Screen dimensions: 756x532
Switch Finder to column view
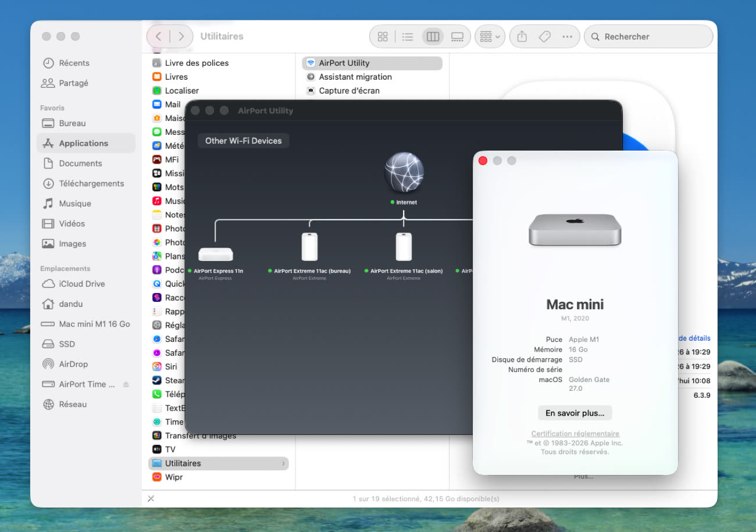[433, 37]
